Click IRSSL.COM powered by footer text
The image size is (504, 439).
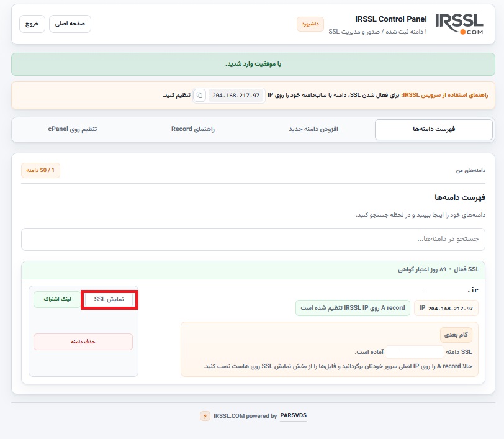coord(245,416)
